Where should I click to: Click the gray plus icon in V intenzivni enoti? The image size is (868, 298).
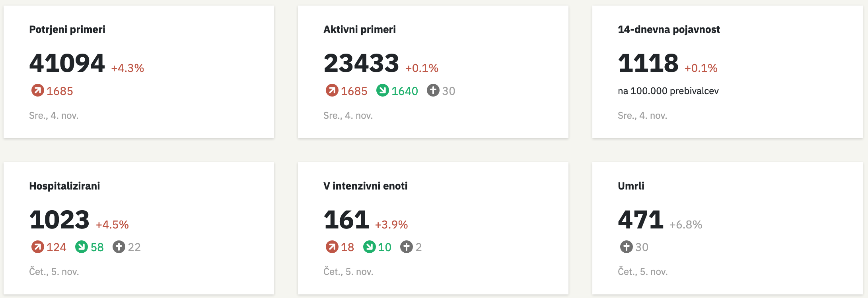[406, 247]
